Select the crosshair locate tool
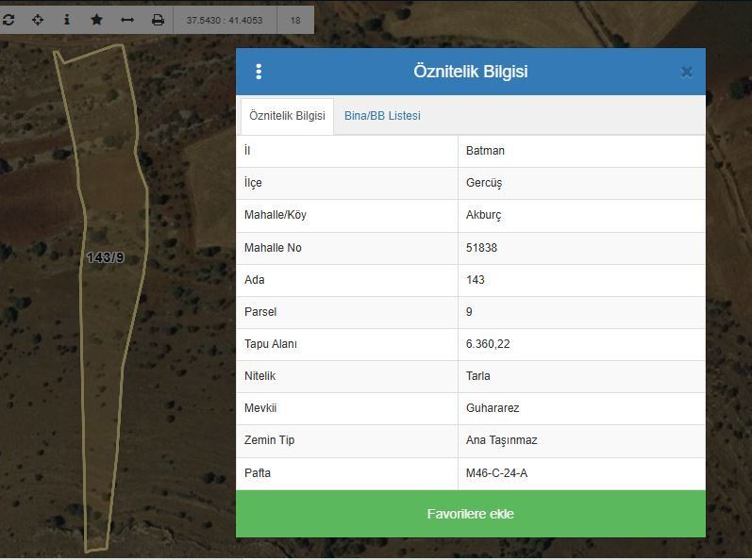Image resolution: width=752 pixels, height=560 pixels. click(38, 20)
